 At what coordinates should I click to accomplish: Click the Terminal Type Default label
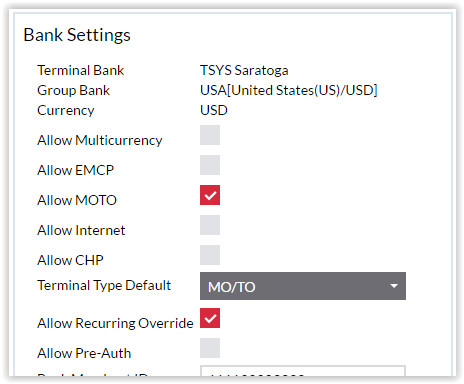104,285
